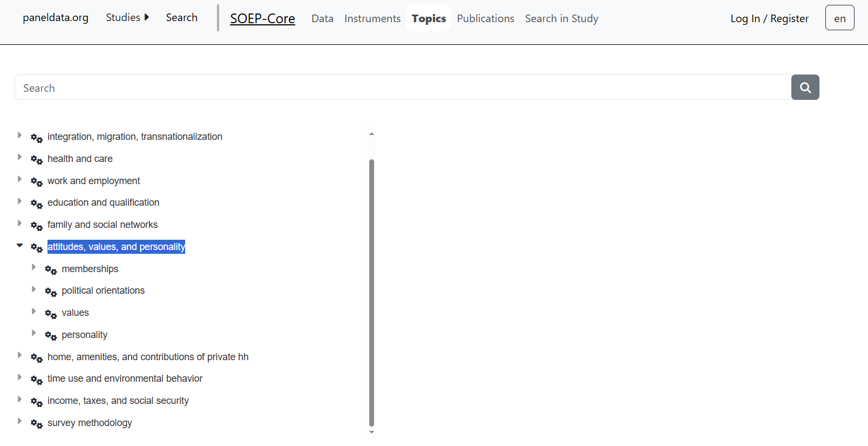Image resolution: width=868 pixels, height=446 pixels.
Task: Select attitudes, values, and personality topic
Action: [116, 247]
